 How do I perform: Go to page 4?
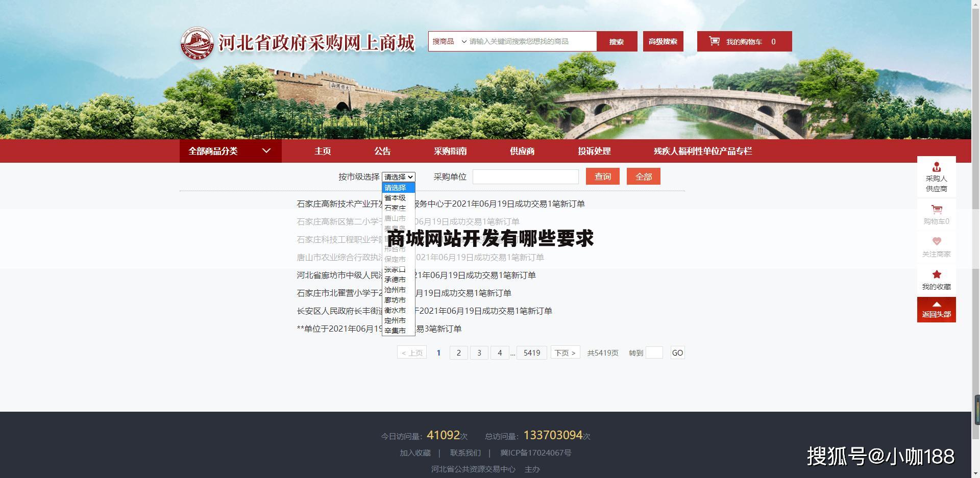(500, 353)
